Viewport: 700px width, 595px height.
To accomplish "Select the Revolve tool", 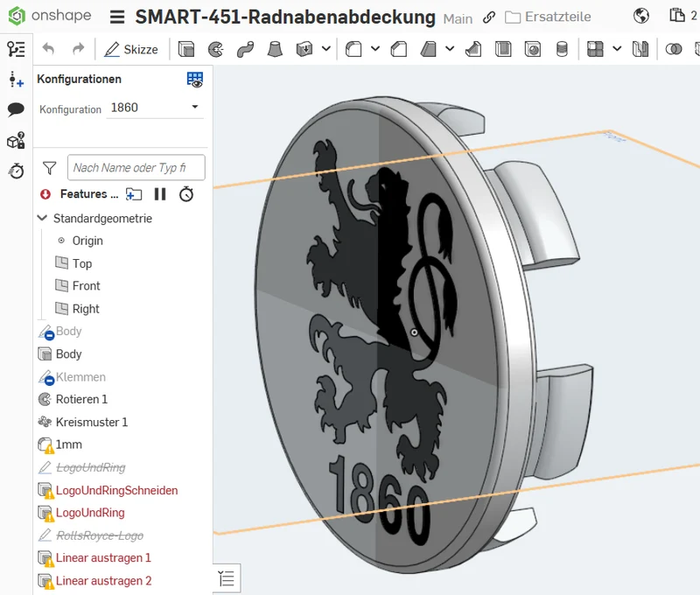I will point(216,49).
